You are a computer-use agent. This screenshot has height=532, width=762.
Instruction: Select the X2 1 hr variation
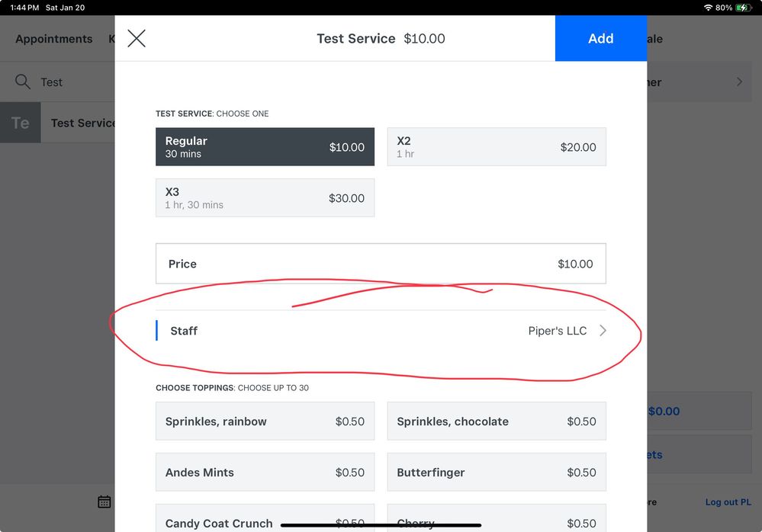(x=496, y=147)
